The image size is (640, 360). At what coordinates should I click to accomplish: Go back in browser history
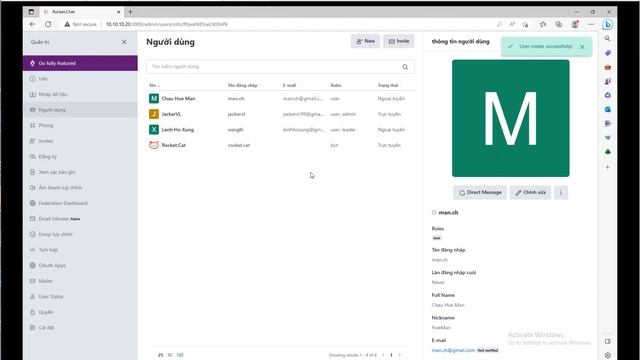tap(33, 24)
